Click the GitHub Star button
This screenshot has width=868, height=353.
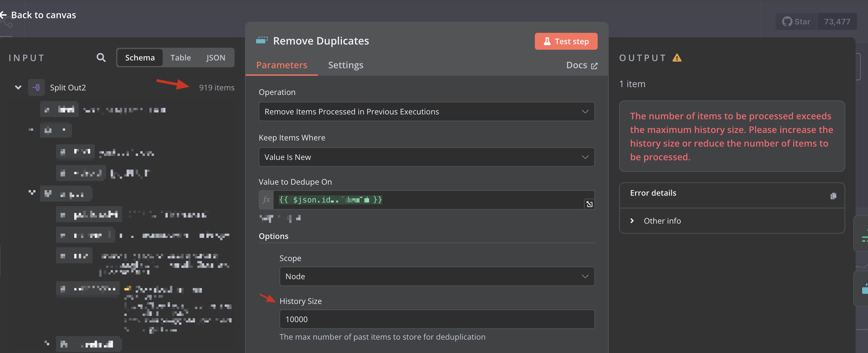tap(796, 21)
